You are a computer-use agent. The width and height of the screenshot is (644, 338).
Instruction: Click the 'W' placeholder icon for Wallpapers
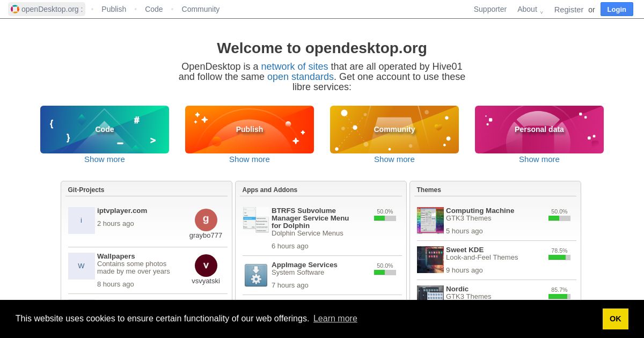coord(82,266)
